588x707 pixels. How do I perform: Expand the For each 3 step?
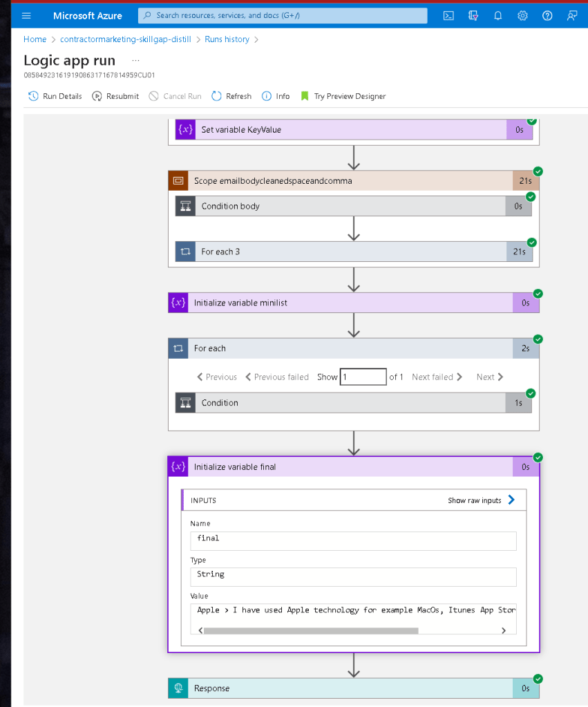pyautogui.click(x=354, y=252)
